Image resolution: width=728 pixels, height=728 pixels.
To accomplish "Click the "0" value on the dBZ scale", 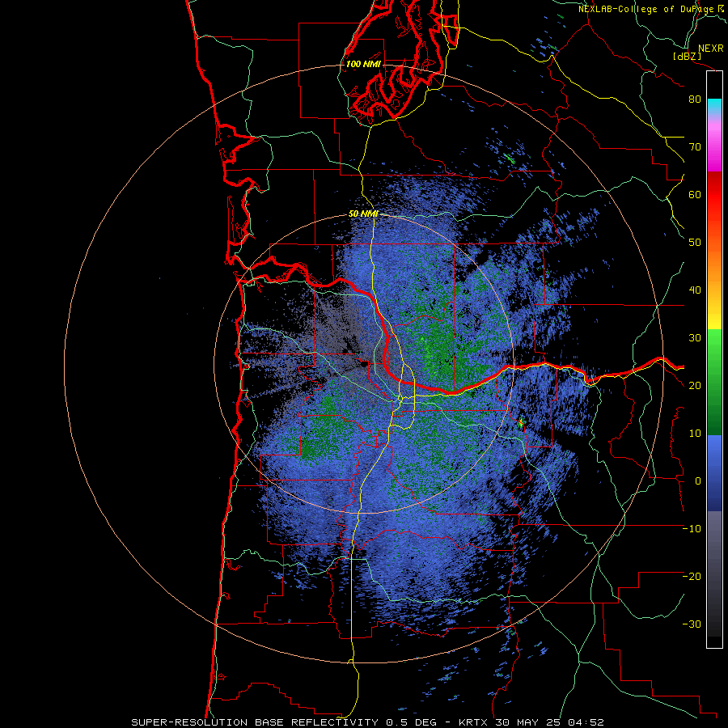I will point(698,481).
